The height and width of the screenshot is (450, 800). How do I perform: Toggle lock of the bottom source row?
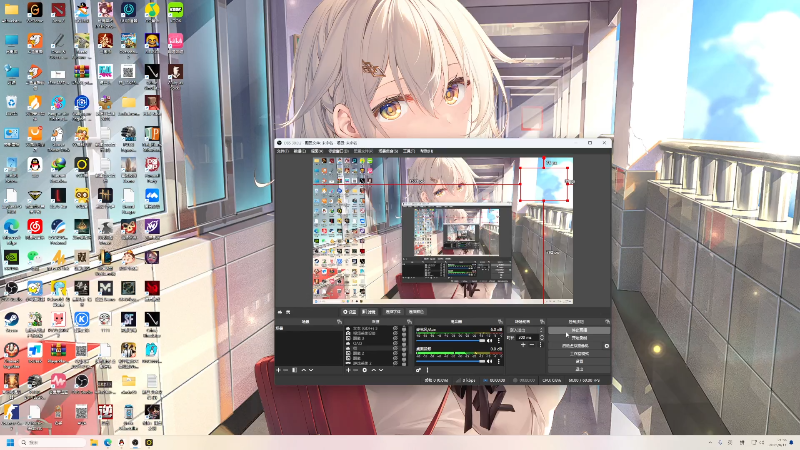[x=404, y=363]
